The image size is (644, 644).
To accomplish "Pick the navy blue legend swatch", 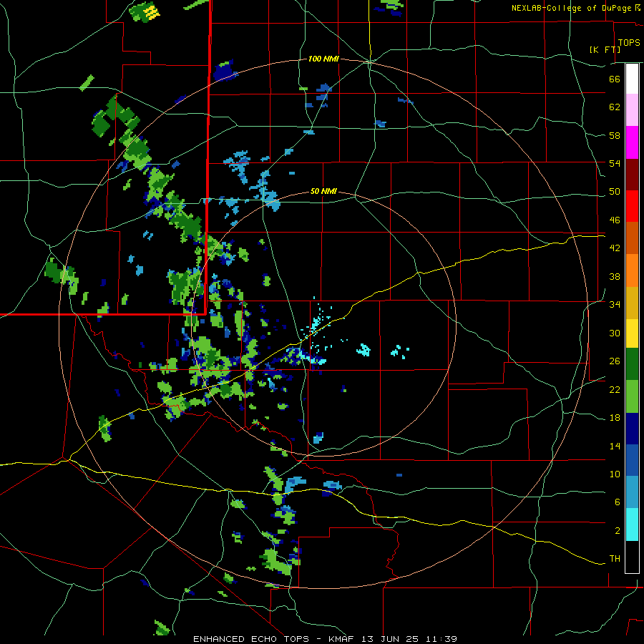I will pyautogui.click(x=632, y=429).
